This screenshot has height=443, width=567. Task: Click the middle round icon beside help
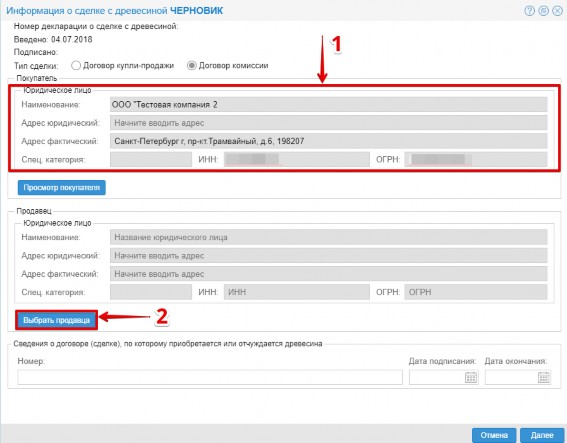(x=543, y=10)
